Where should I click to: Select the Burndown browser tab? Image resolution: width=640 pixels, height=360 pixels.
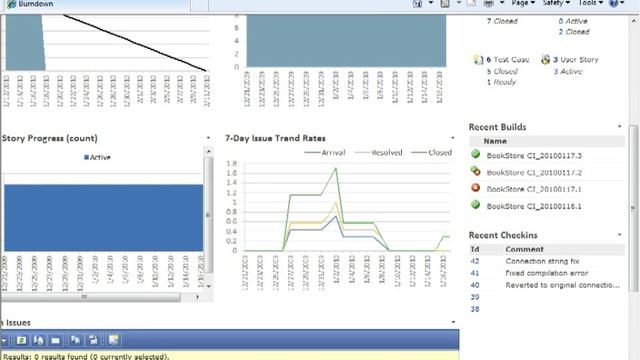tap(95, 4)
